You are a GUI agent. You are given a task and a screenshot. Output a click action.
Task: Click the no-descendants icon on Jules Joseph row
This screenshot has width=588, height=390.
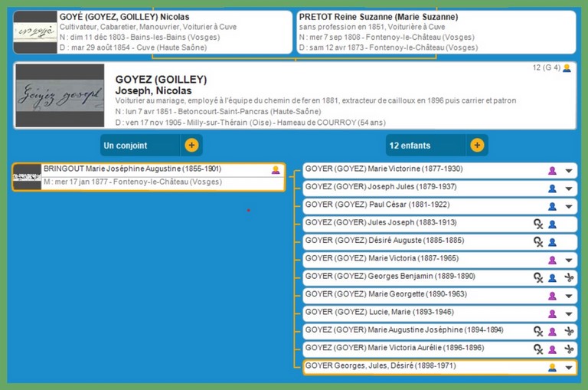[x=538, y=224]
